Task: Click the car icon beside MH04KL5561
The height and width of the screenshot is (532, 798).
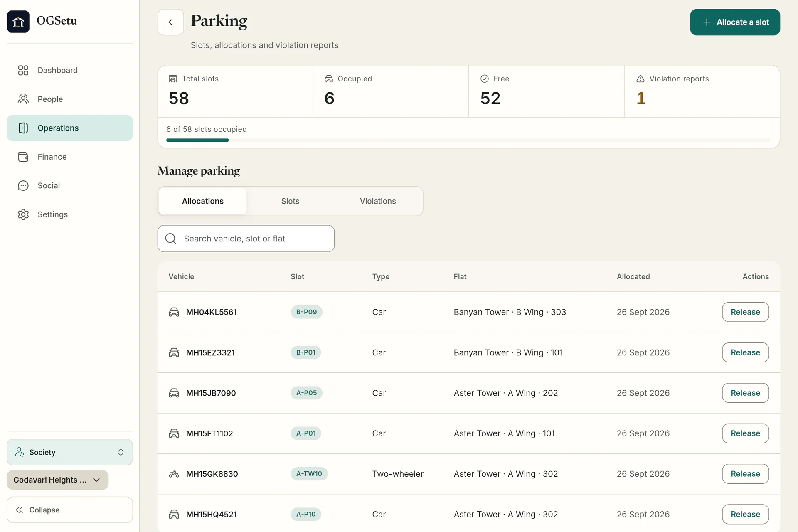Action: click(x=174, y=312)
